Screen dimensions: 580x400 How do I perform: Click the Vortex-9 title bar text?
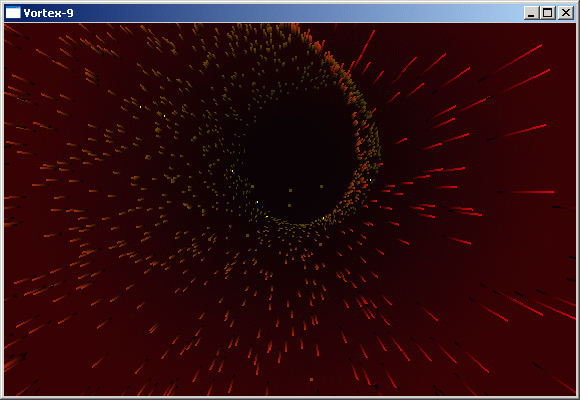(x=48, y=13)
